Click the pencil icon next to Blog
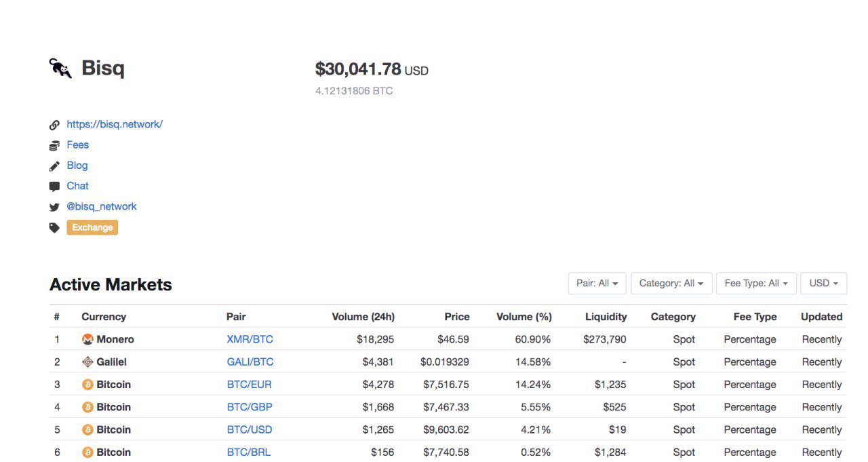Image resolution: width=868 pixels, height=462 pixels. pyautogui.click(x=54, y=166)
